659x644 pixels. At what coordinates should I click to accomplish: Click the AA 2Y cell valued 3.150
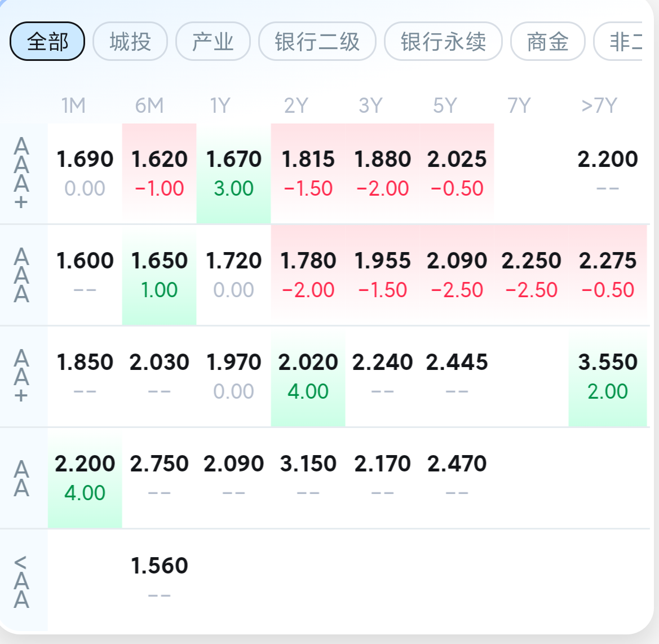click(308, 478)
